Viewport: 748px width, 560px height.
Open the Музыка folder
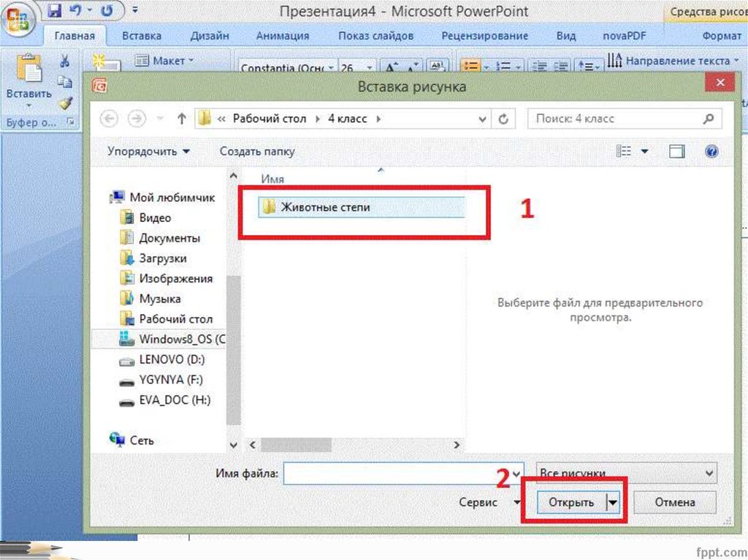tap(151, 299)
